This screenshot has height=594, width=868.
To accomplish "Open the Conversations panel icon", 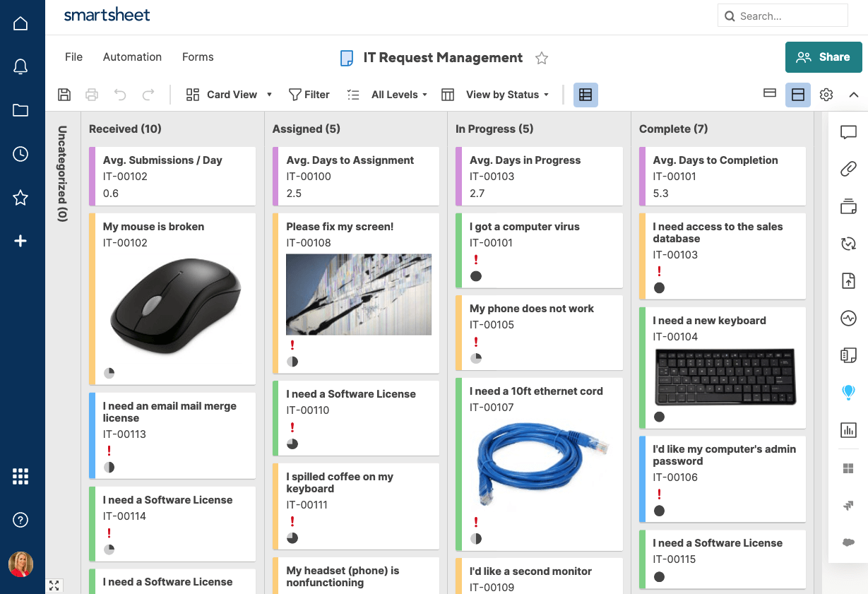I will (848, 132).
